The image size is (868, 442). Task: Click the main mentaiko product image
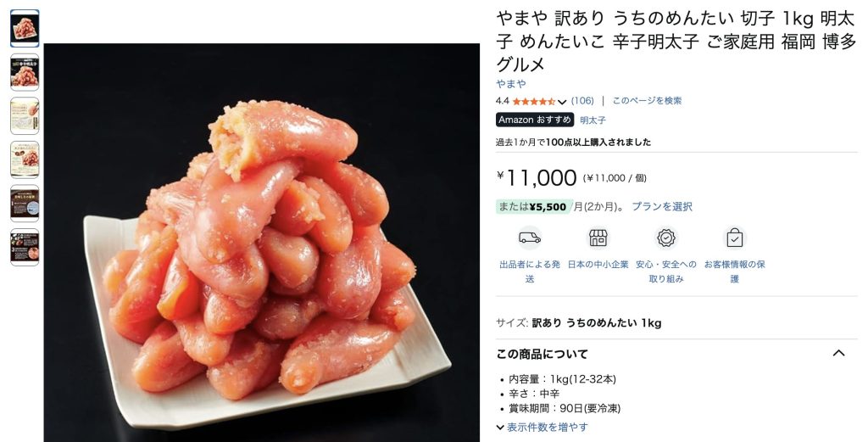click(x=262, y=242)
